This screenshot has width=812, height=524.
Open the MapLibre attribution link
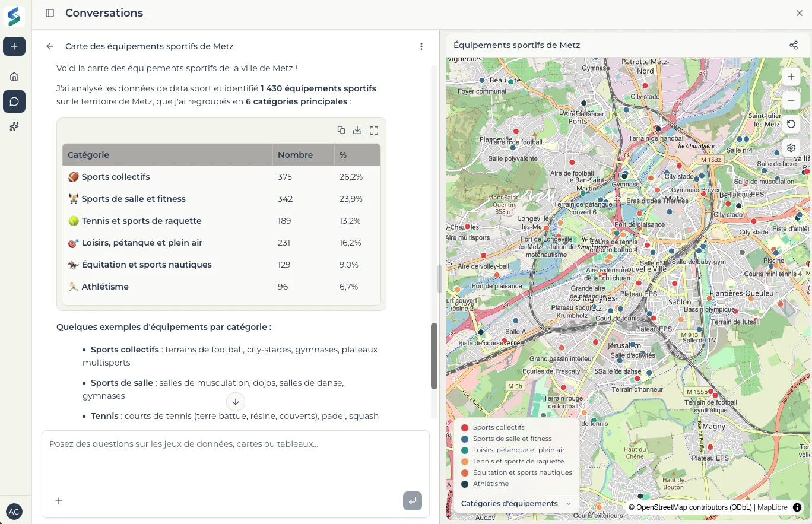point(772,507)
